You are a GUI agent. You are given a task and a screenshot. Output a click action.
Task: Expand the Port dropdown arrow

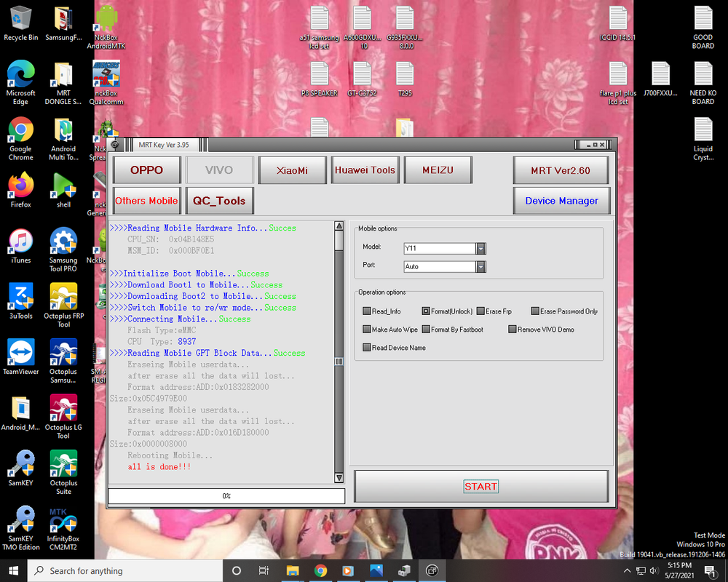click(481, 266)
